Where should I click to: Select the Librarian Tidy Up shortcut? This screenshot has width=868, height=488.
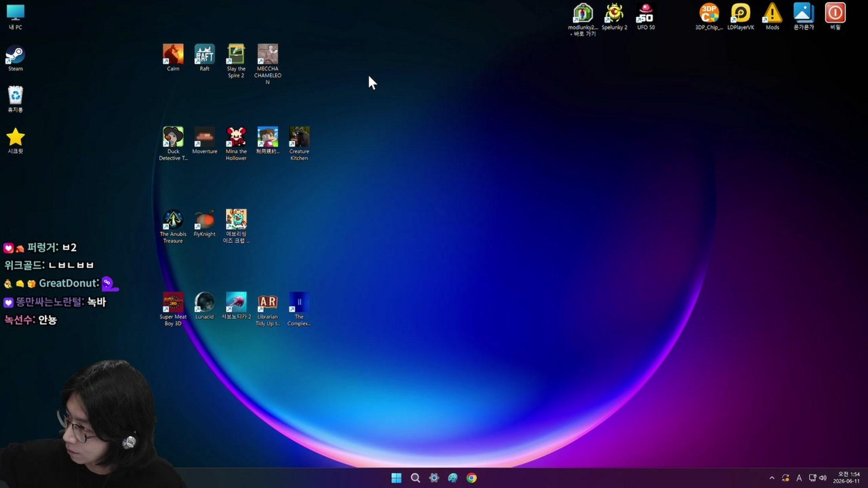pyautogui.click(x=268, y=309)
